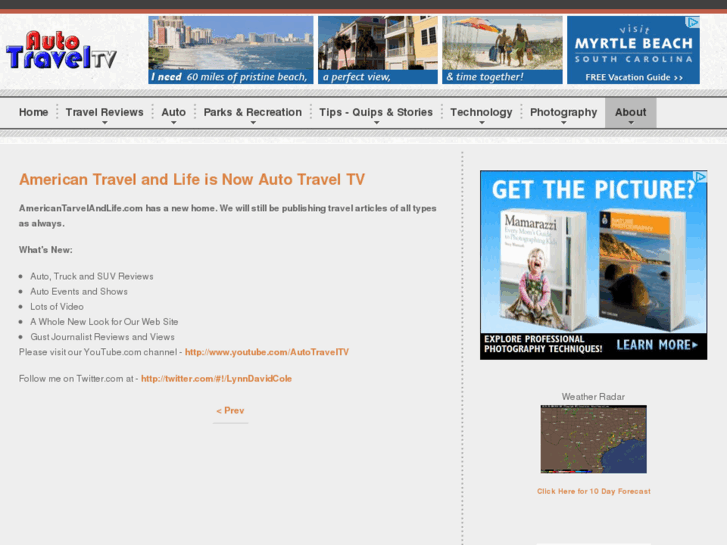727x545 pixels.
Task: Expand the Photography dropdown arrow
Action: 564,123
